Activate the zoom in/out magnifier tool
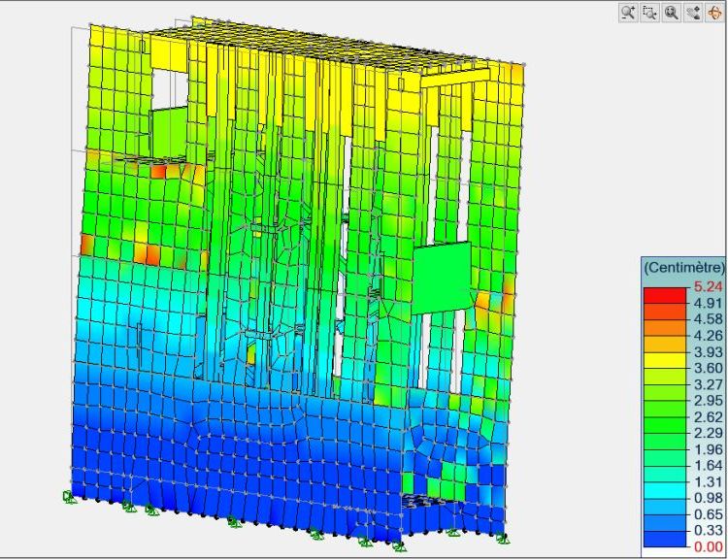728x560 pixels. tap(628, 13)
